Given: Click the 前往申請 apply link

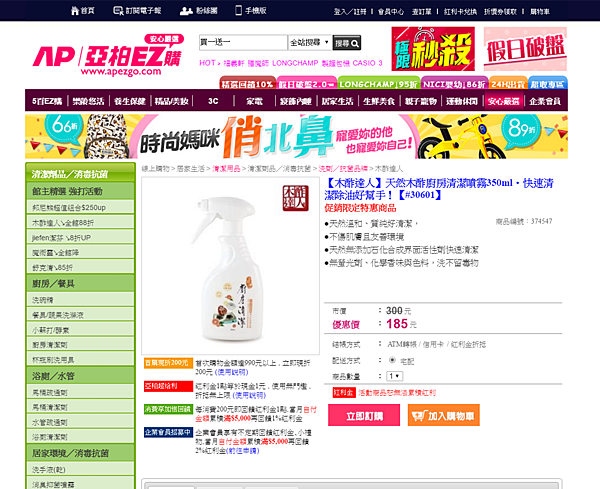Looking at the screenshot, I should (x=243, y=451).
